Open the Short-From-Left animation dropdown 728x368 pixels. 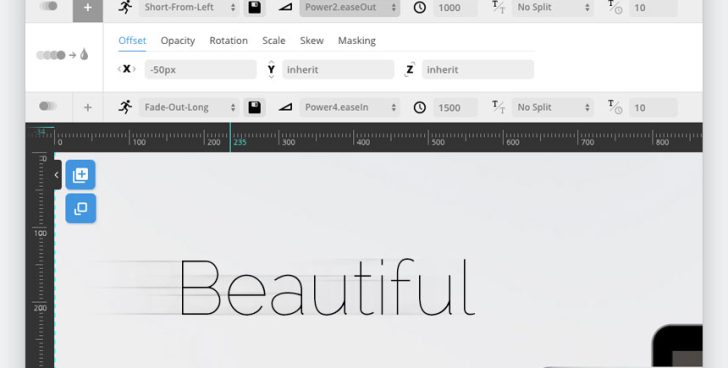189,7
